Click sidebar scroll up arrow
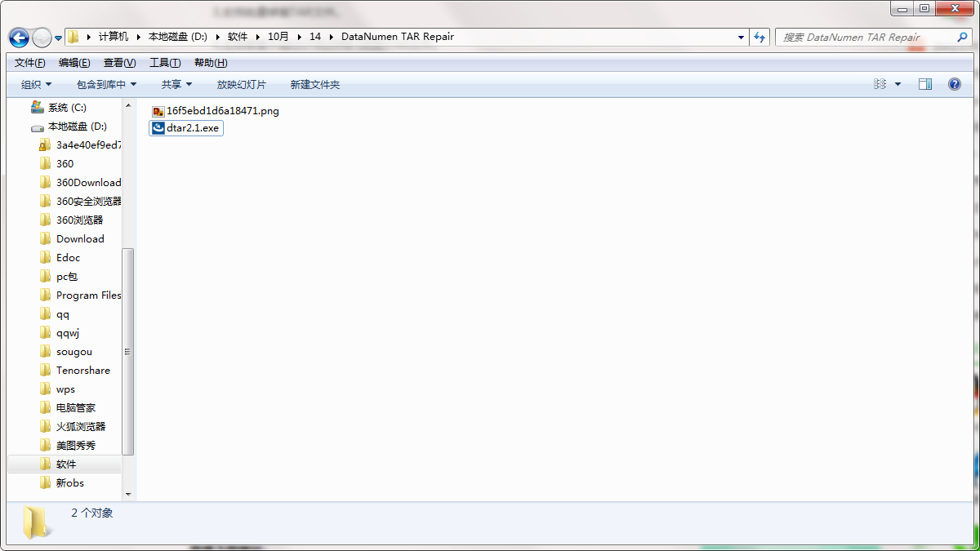The height and width of the screenshot is (551, 980). pyautogui.click(x=128, y=105)
